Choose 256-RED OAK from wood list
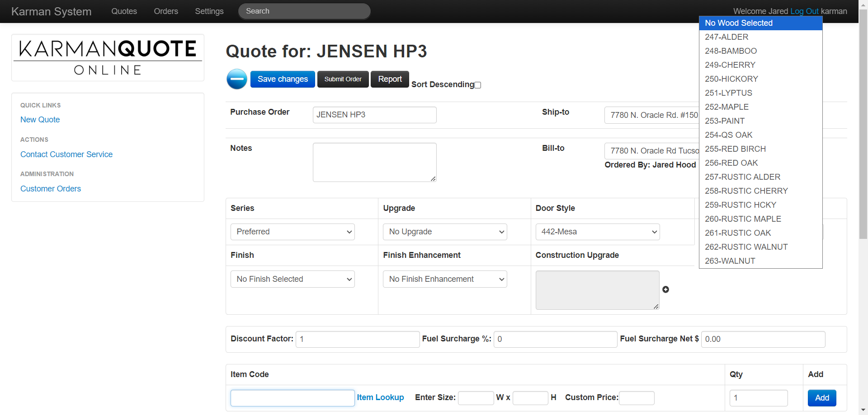The height and width of the screenshot is (415, 868). [761, 163]
